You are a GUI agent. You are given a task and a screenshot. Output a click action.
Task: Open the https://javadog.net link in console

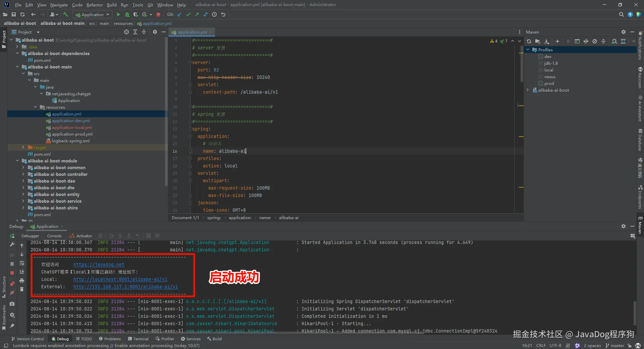pos(99,264)
